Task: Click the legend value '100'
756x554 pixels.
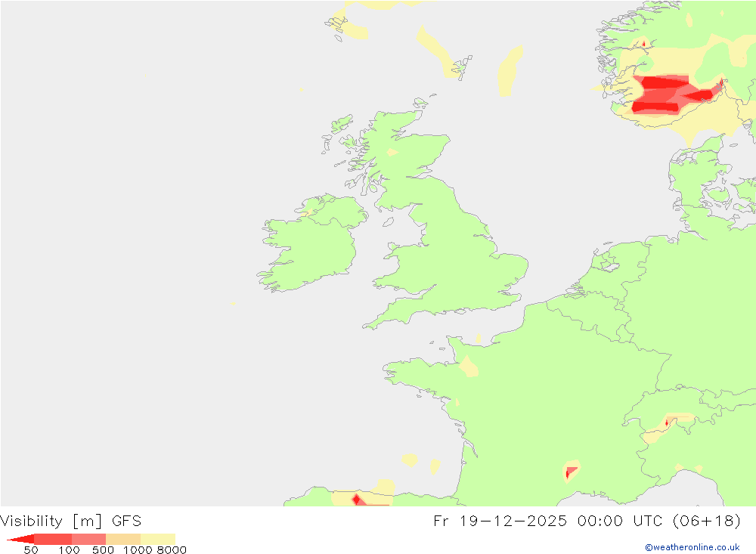Action: click(x=69, y=550)
